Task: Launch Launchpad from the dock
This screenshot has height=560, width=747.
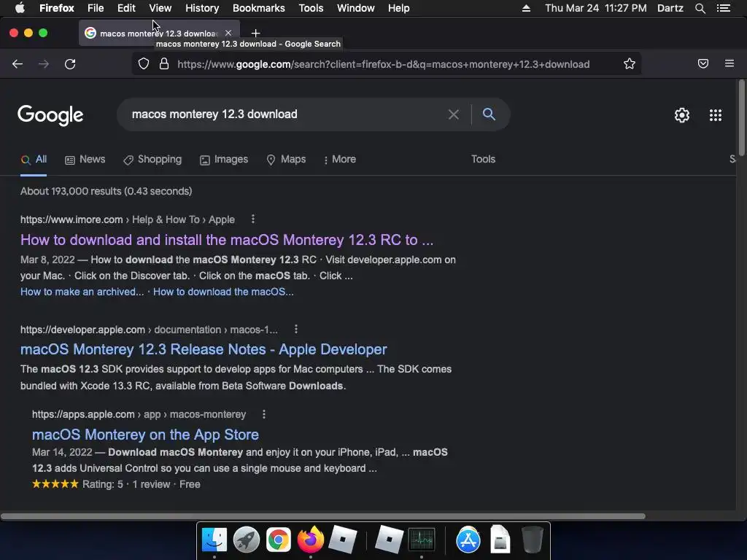Action: 247,540
